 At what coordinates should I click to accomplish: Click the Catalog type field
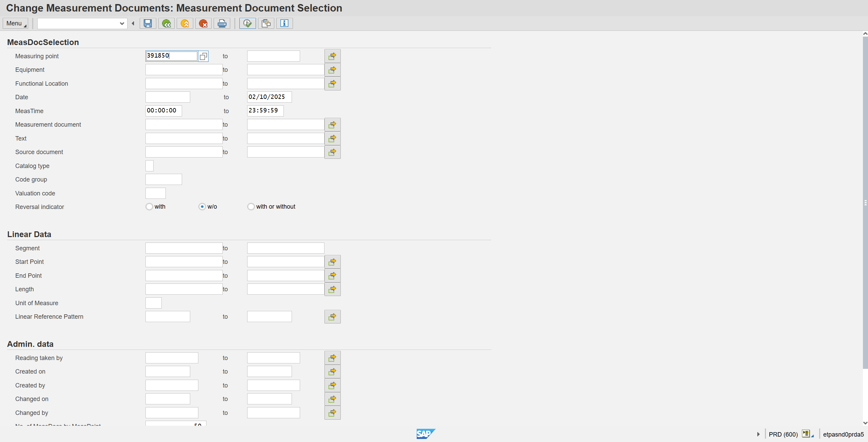(150, 166)
